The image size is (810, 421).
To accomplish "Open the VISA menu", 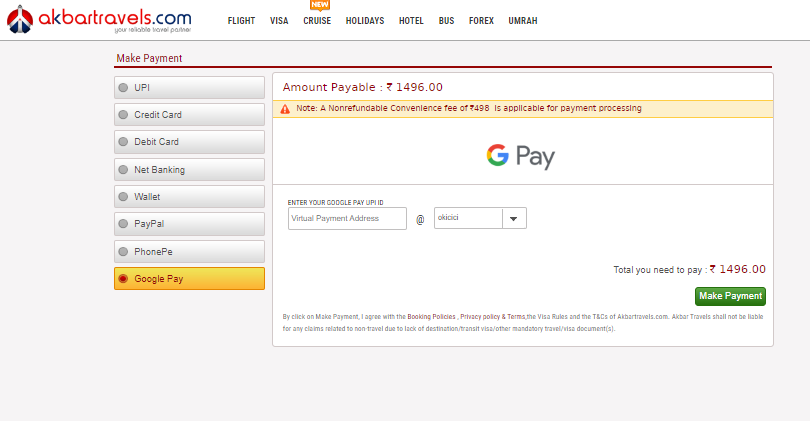I will (x=279, y=21).
